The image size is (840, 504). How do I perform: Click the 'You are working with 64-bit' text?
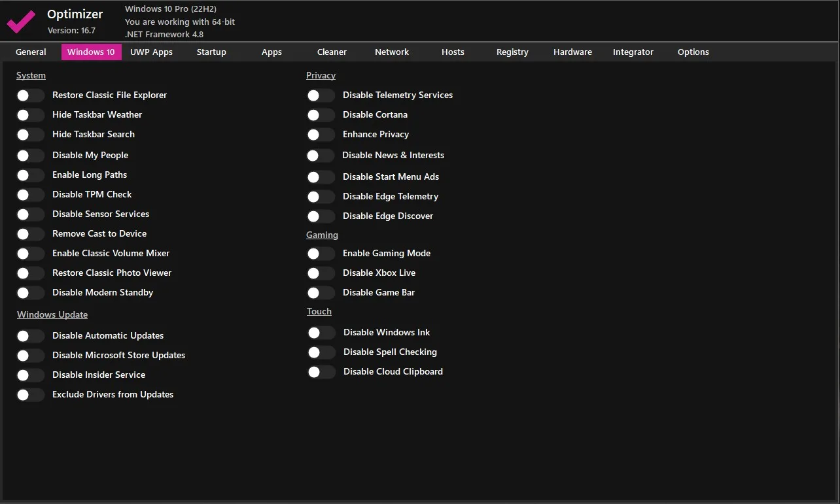click(x=180, y=22)
